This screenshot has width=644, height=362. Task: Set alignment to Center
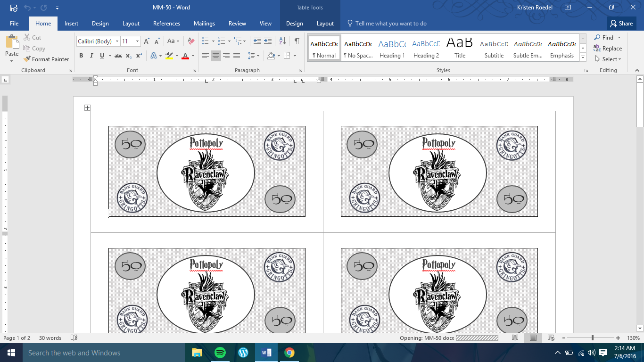pos(216,56)
